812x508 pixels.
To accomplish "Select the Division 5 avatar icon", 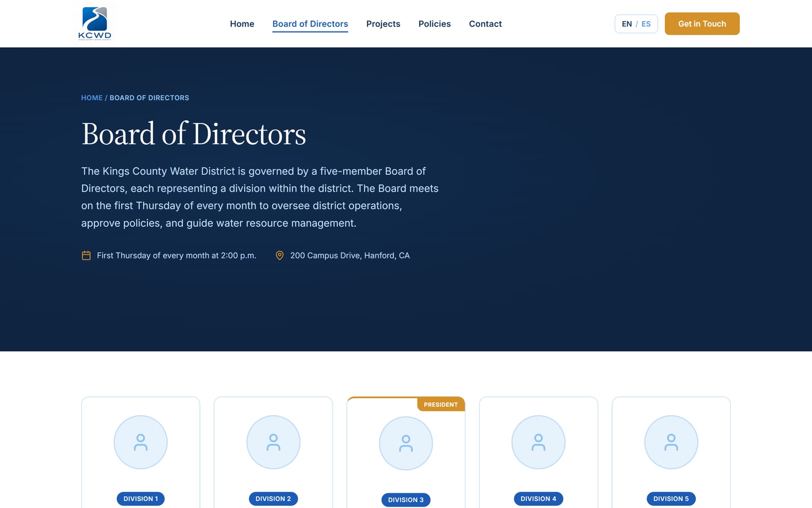I will (671, 442).
